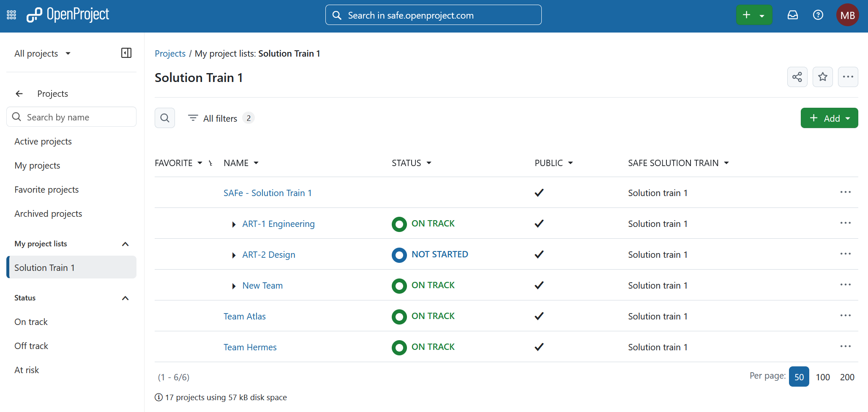The width and height of the screenshot is (868, 412).
Task: Open more actions for Team Atlas row
Action: coord(845,316)
